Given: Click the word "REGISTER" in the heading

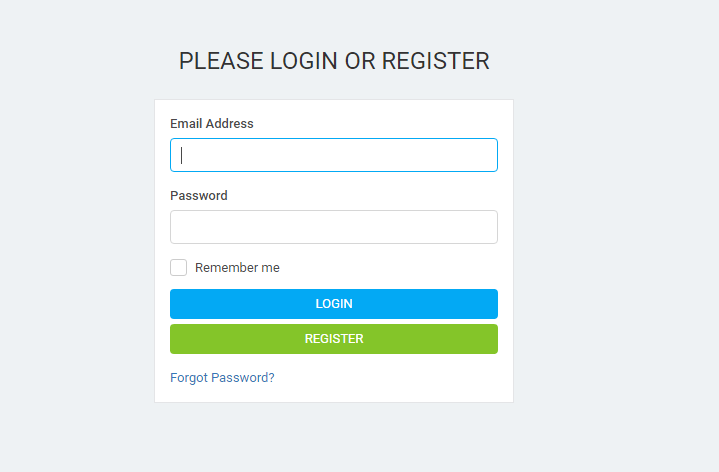Looking at the screenshot, I should [436, 61].
